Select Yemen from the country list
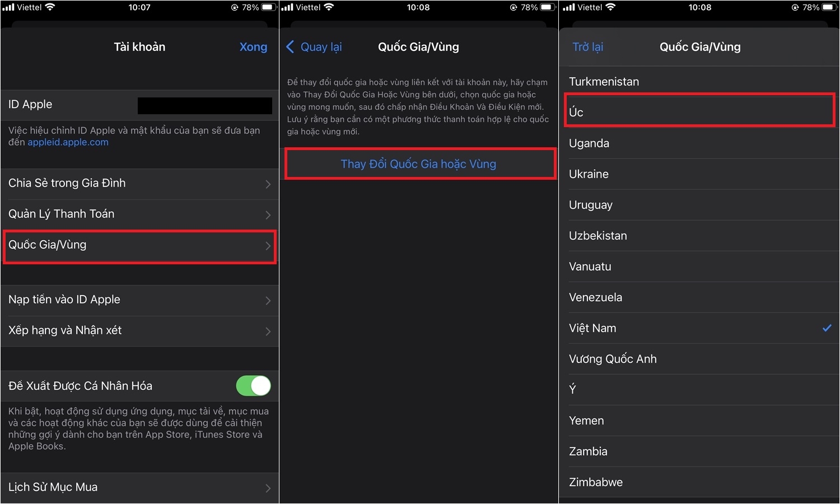Image resolution: width=840 pixels, height=504 pixels. tap(699, 421)
